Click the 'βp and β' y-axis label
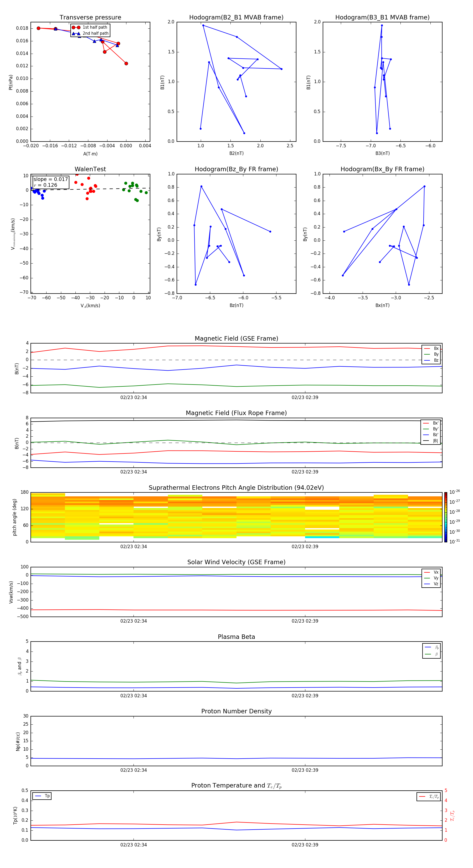Viewport: 473px width, 868px height. pos(19,666)
